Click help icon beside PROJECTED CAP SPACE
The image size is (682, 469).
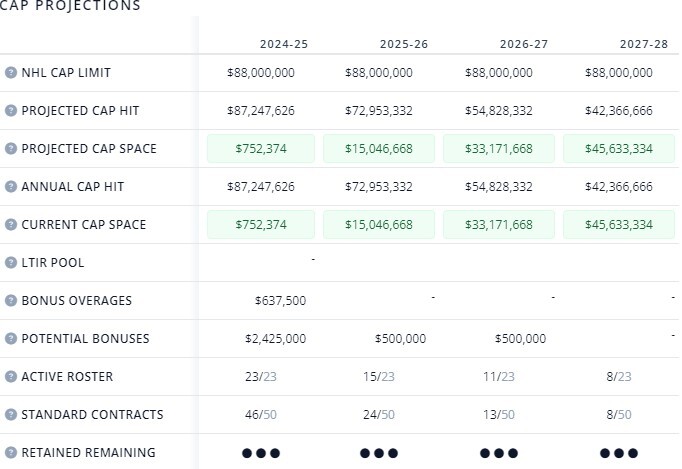11,148
